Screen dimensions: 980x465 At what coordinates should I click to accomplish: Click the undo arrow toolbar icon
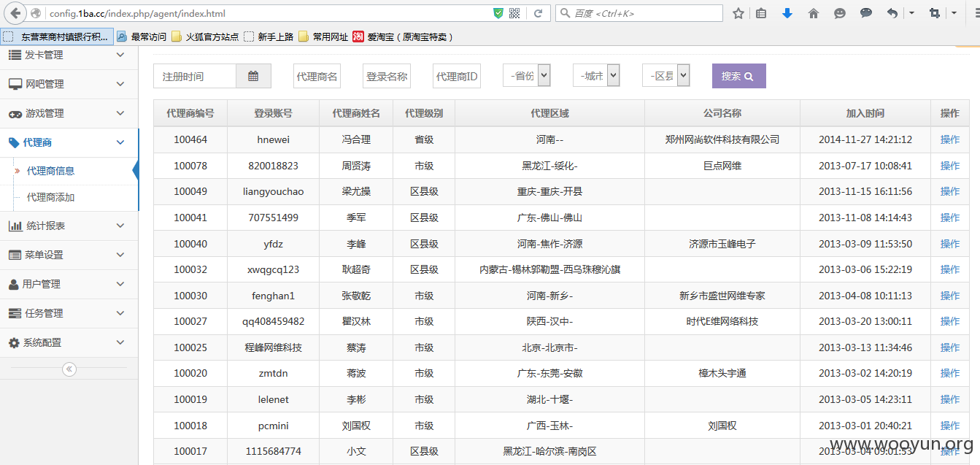pos(892,13)
